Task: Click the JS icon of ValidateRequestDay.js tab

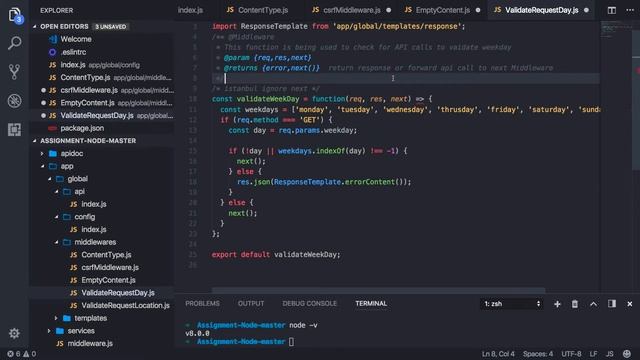Action: [497, 10]
